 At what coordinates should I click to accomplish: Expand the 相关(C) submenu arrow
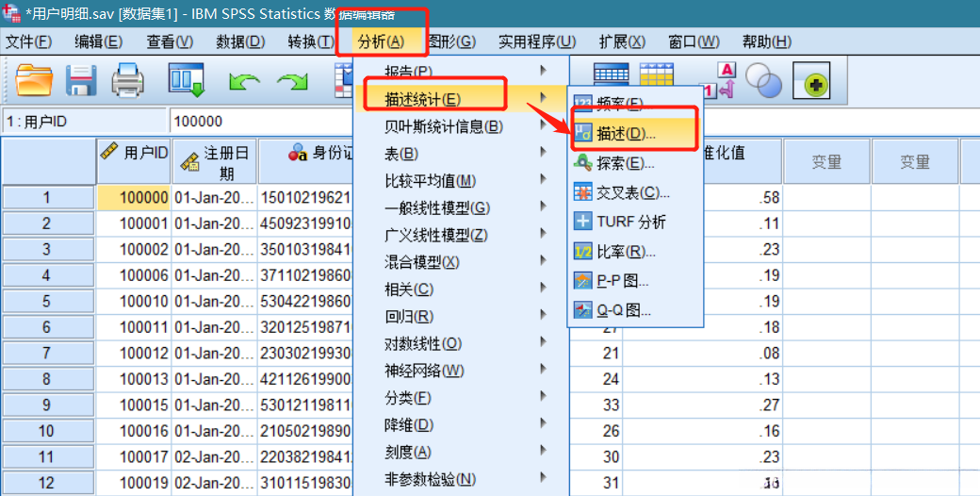(x=543, y=289)
